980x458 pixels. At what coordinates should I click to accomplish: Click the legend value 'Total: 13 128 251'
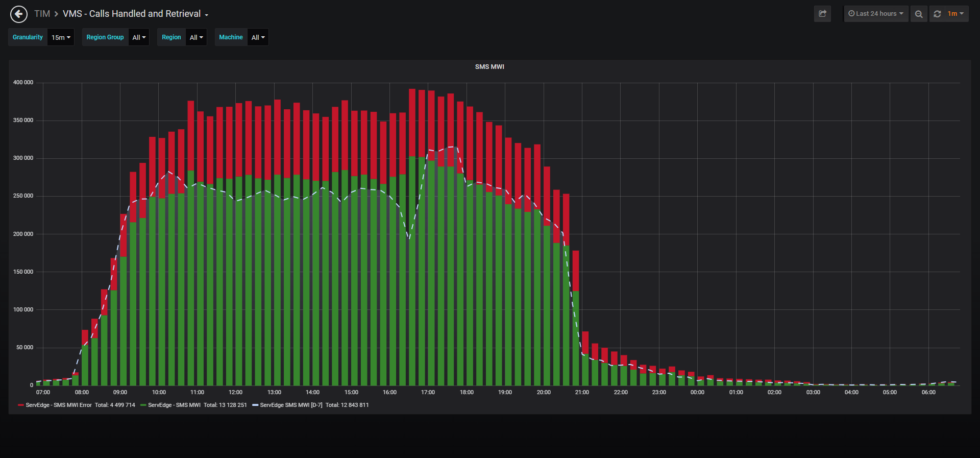pos(225,405)
